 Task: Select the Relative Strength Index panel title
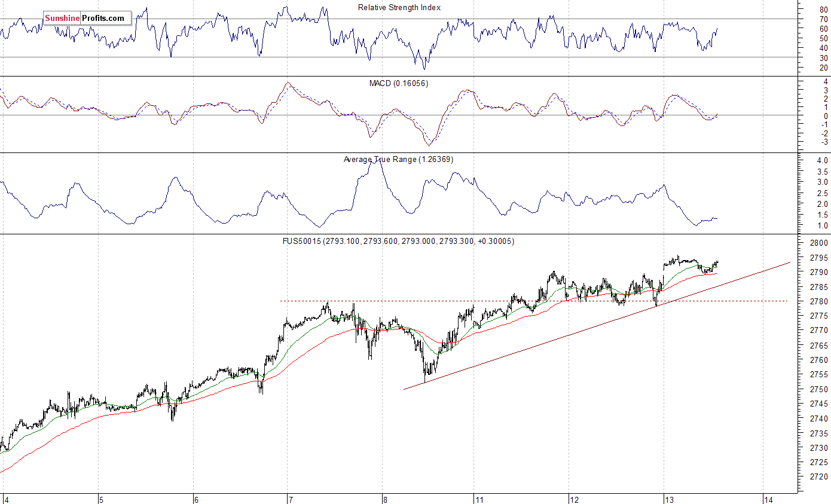(x=399, y=8)
